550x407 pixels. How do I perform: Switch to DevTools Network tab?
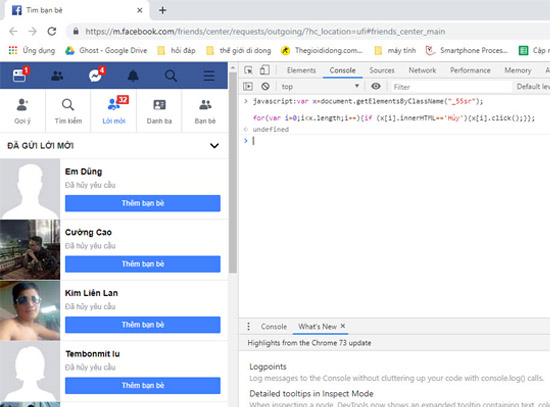tap(422, 70)
